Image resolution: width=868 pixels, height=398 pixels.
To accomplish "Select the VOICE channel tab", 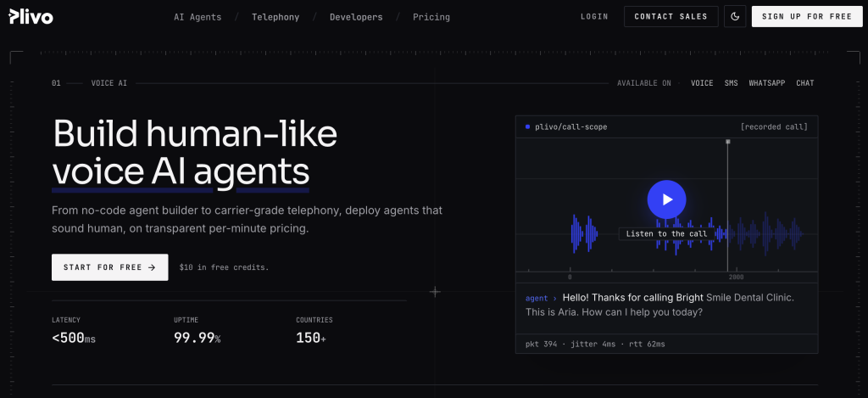I will tap(702, 83).
